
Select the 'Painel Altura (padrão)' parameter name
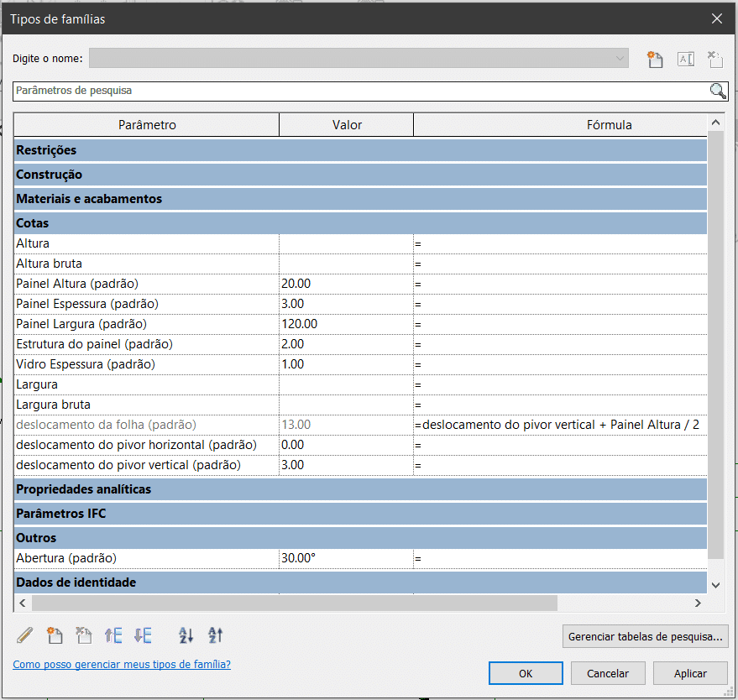[x=77, y=284]
